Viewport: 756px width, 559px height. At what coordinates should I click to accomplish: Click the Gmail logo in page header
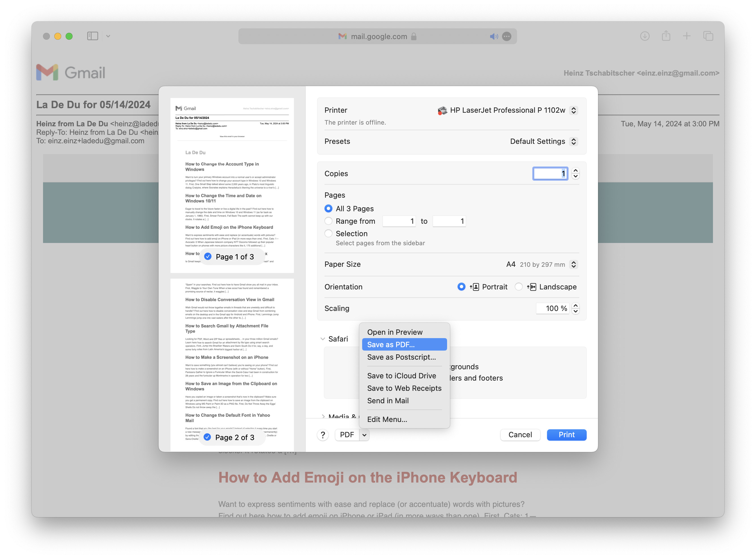click(71, 72)
